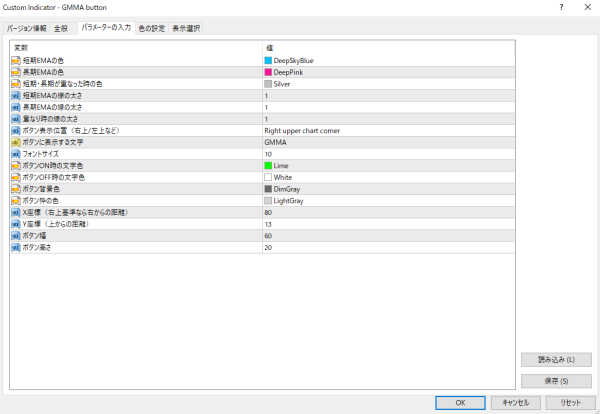The image size is (600, 414).
Task: Select the integer icon for 短期EMAの線の太さ
Action: click(16, 96)
